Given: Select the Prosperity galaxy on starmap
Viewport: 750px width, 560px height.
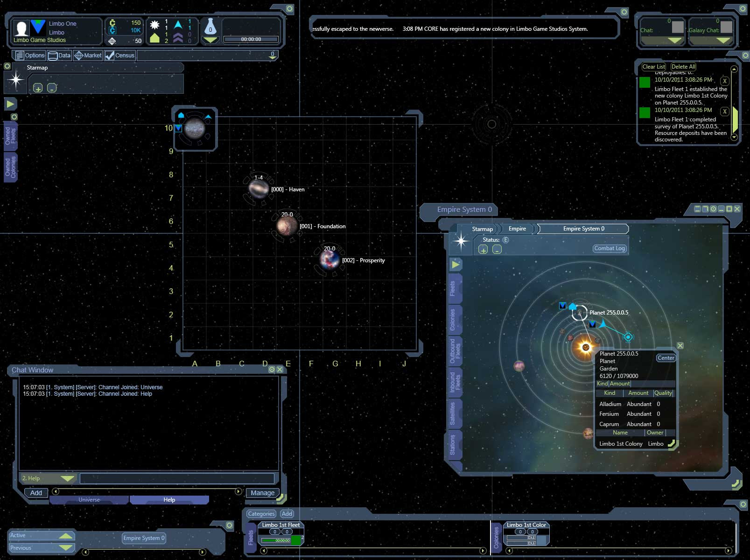Looking at the screenshot, I should click(329, 259).
